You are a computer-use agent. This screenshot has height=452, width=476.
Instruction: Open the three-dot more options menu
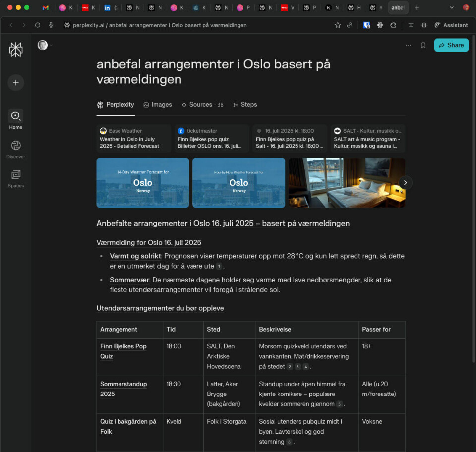(x=408, y=45)
